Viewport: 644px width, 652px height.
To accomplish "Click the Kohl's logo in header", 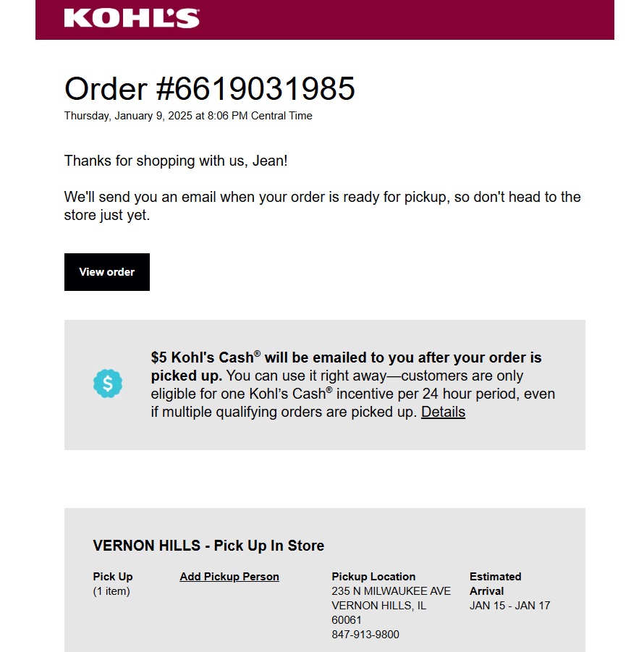I will coord(132,18).
